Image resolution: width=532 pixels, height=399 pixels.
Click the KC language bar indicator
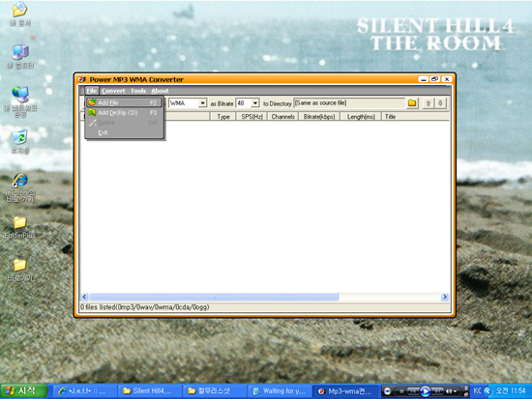click(478, 391)
